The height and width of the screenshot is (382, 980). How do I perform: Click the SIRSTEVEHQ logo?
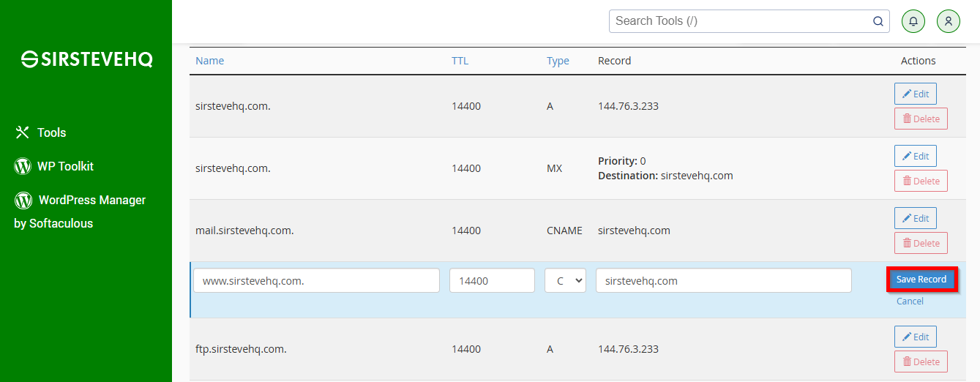86,59
